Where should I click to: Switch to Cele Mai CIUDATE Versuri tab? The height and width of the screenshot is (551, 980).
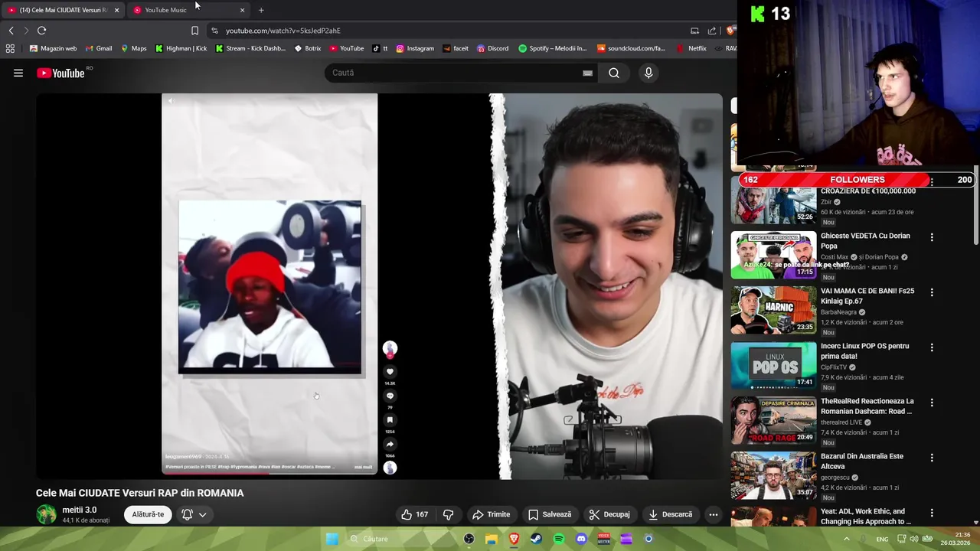pos(63,10)
